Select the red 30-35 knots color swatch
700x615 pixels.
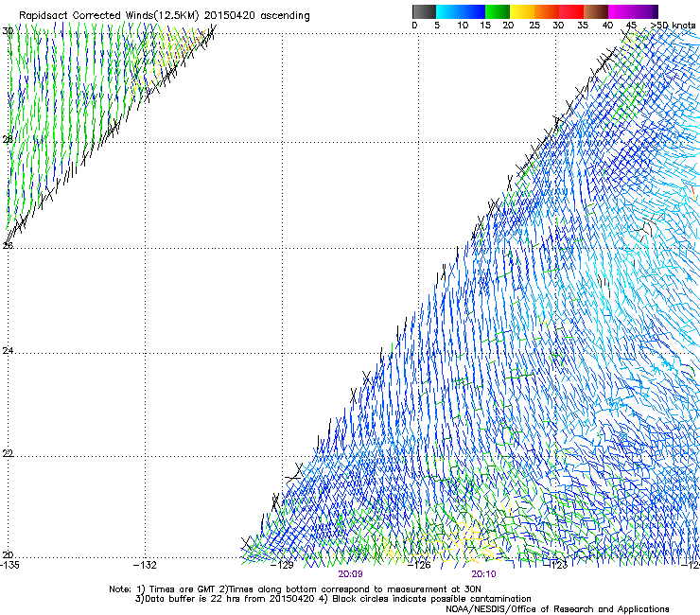[x=571, y=11]
